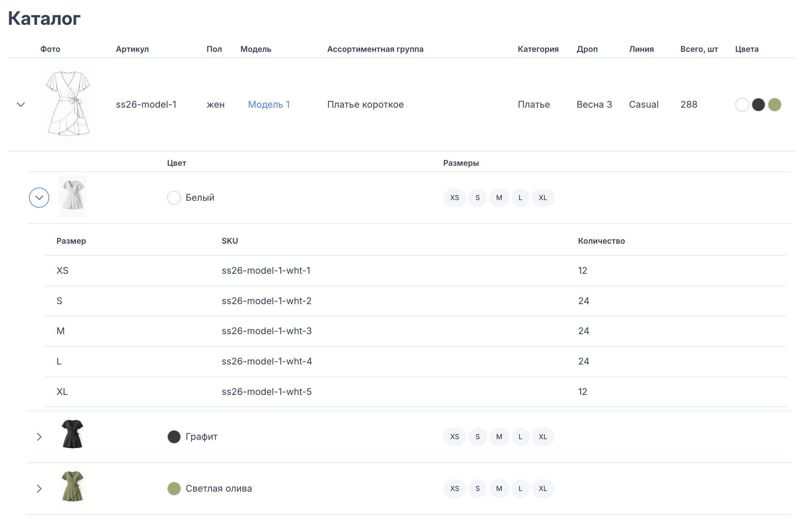Click the Всего, шт column header
Viewport: 812px width, 523px height.
[699, 49]
